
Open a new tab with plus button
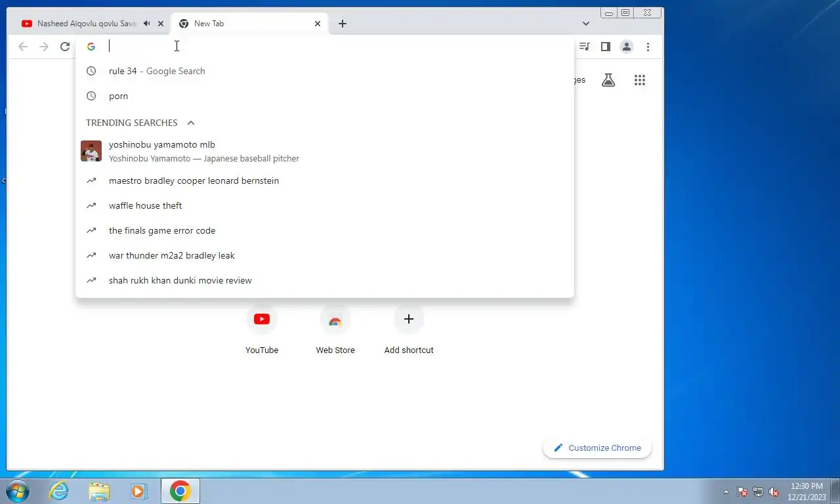(343, 24)
